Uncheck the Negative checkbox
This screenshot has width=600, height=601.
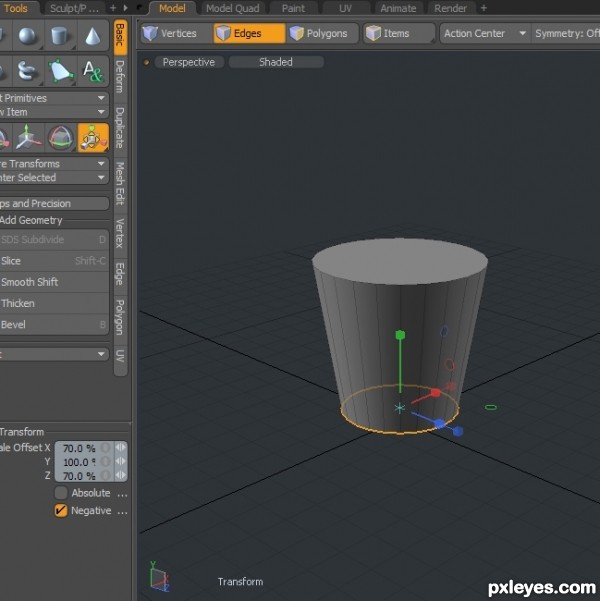pyautogui.click(x=61, y=511)
